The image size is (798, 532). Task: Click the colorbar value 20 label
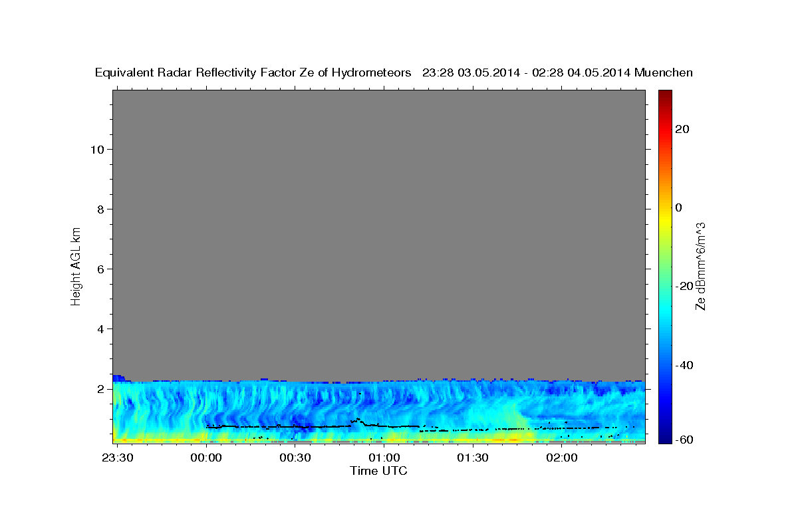coord(682,129)
